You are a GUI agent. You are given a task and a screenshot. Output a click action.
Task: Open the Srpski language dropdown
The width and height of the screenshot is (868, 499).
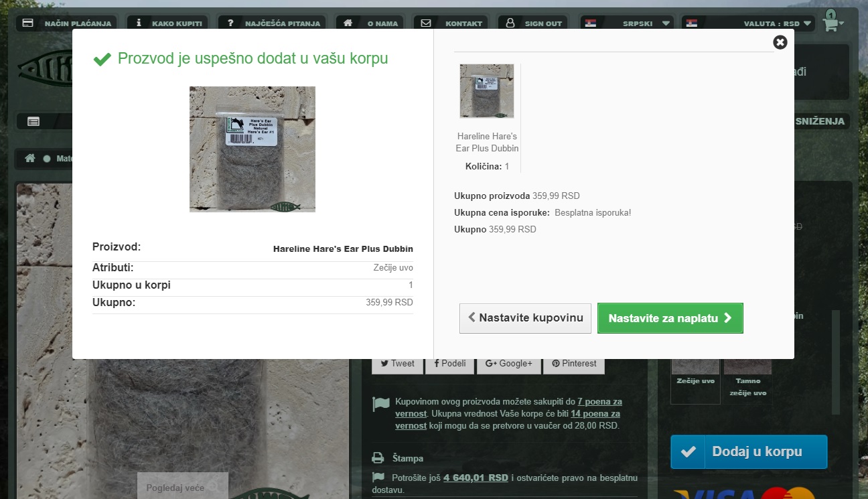point(628,23)
